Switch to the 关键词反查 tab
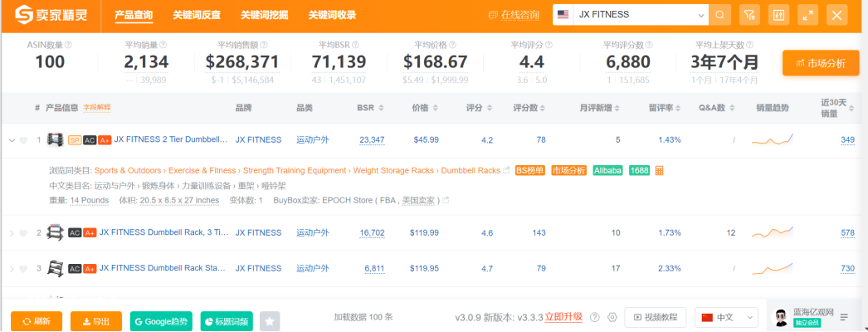This screenshot has height=332, width=868. coord(197,15)
